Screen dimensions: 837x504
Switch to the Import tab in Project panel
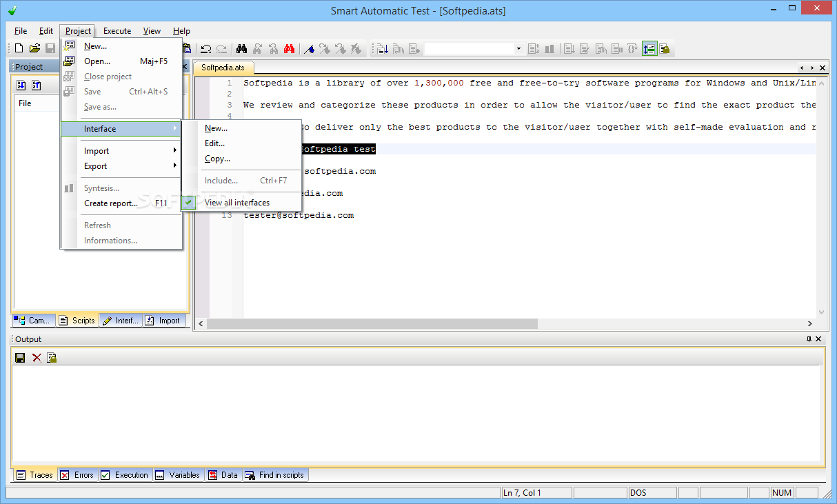(x=163, y=321)
